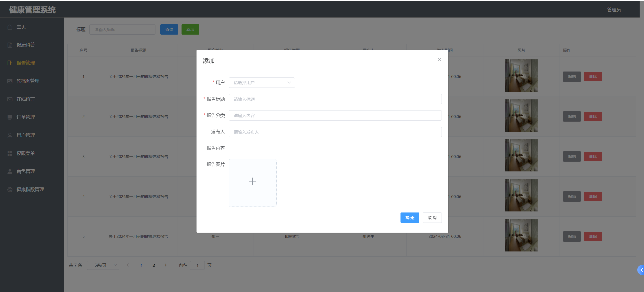Open 角色管理 in the sidebar menu

26,171
